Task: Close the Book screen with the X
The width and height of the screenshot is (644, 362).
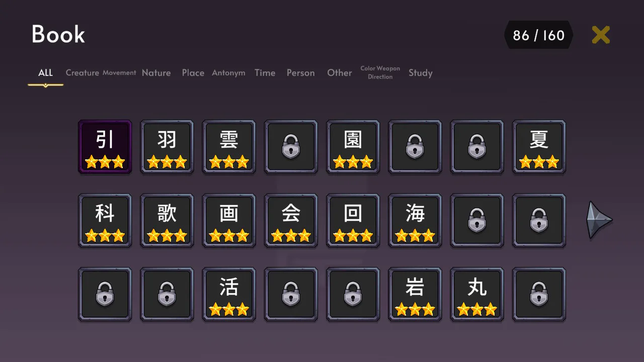Action: coord(601,35)
